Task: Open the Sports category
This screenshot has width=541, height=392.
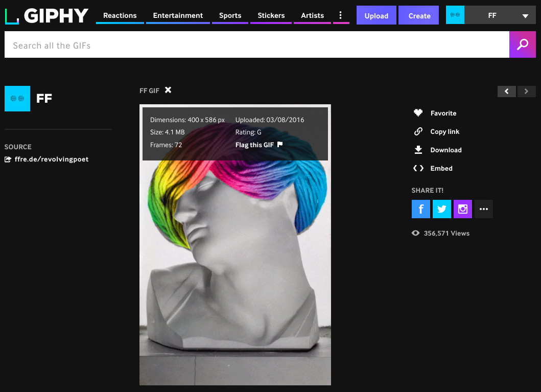Action: click(230, 15)
